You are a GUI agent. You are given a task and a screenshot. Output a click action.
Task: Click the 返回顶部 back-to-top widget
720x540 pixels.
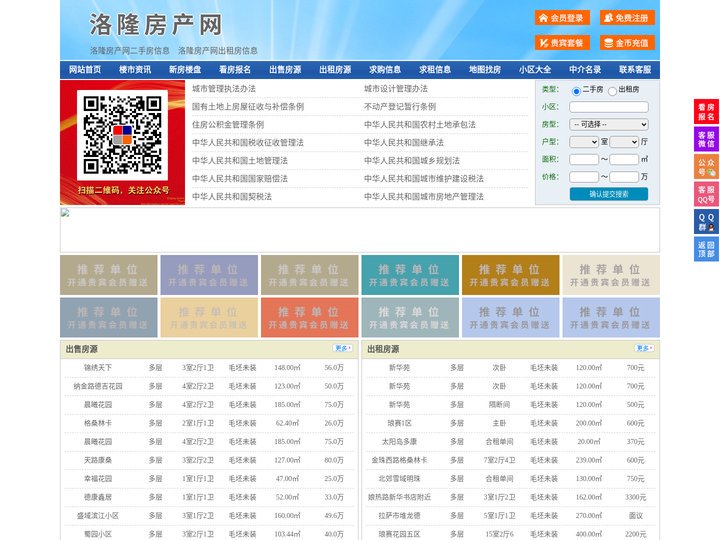point(706,249)
